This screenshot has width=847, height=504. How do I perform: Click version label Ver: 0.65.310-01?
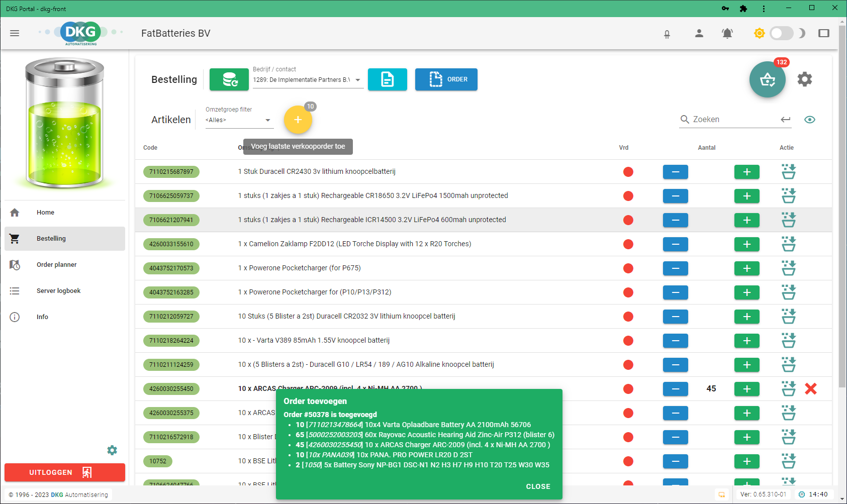point(763,494)
